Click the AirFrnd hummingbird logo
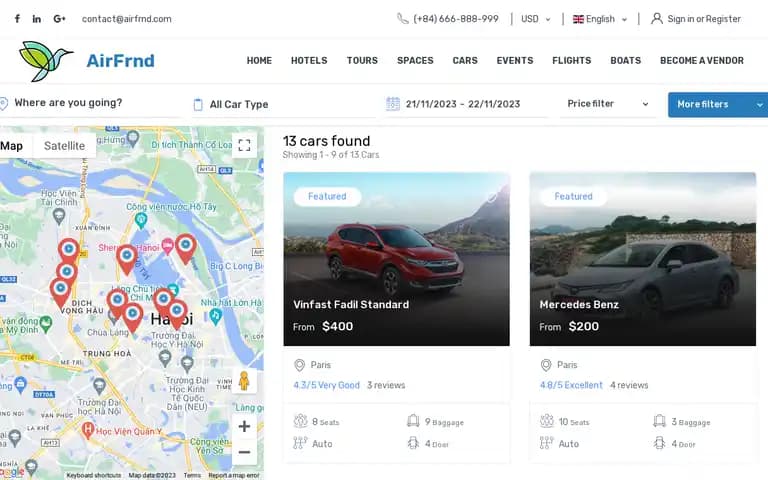 [x=46, y=61]
